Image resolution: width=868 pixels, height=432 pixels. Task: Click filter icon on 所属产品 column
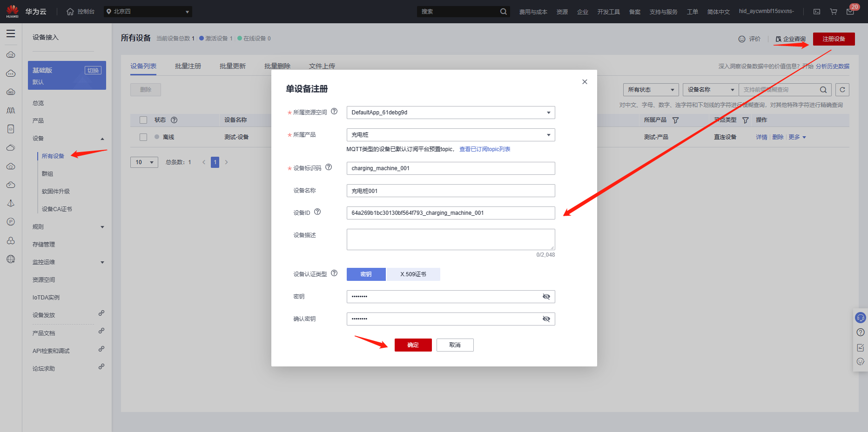pos(675,120)
